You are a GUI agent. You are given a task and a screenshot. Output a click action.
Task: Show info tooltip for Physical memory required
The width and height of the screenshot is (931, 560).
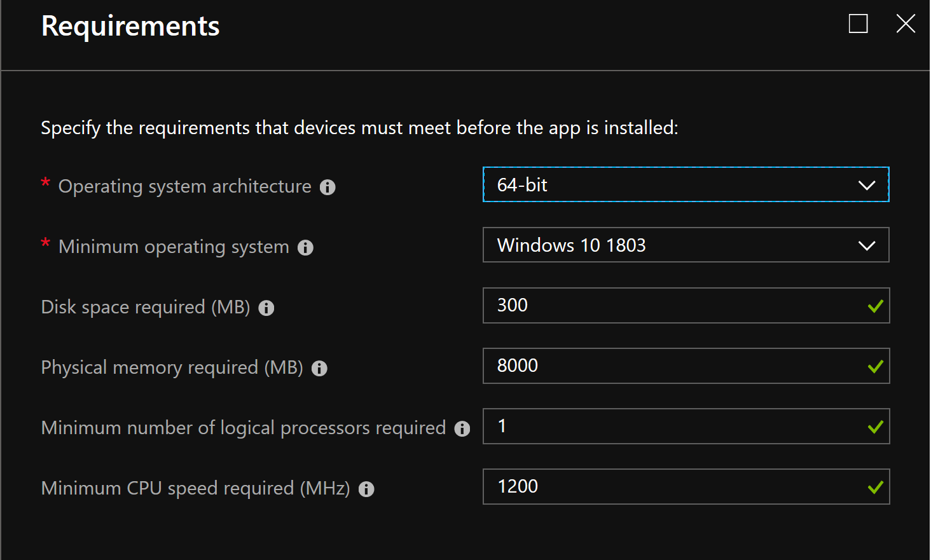pos(319,369)
